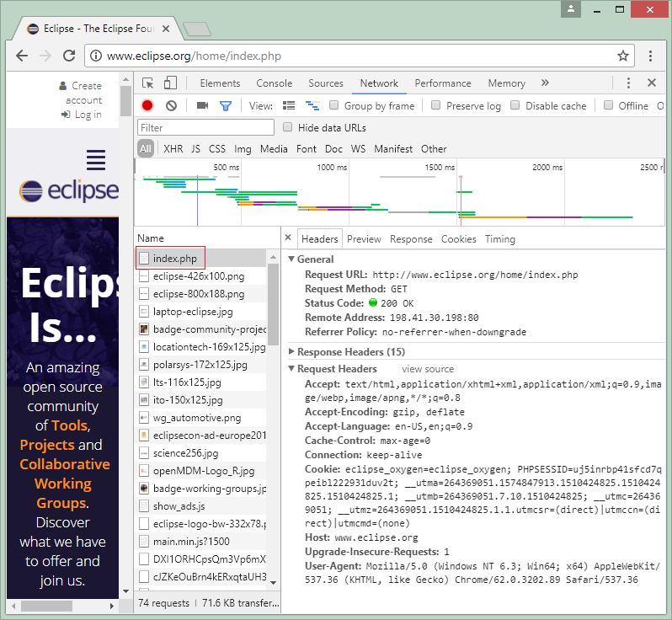This screenshot has width=672, height=620.
Task: Switch to Console panel
Action: [275, 83]
